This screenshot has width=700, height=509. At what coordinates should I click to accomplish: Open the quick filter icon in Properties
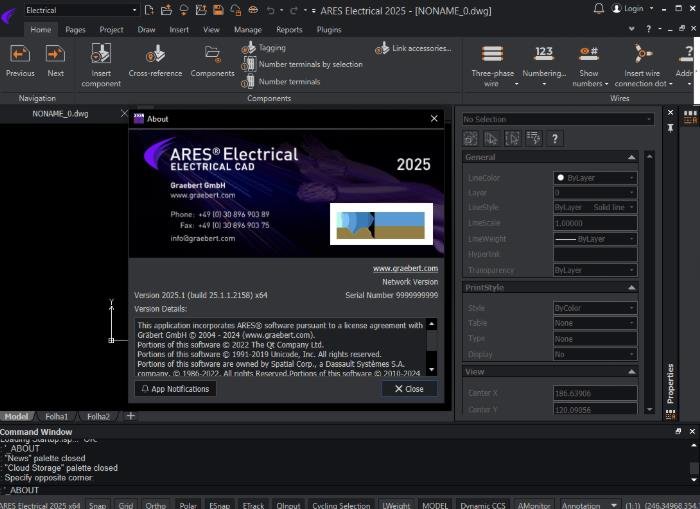(533, 138)
